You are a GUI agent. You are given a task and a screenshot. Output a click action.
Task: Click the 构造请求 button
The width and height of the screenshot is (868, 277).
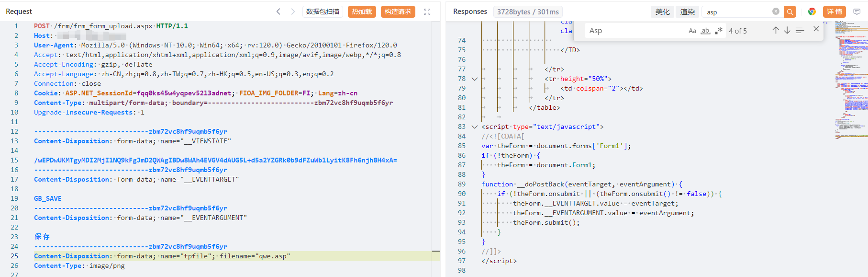click(398, 12)
